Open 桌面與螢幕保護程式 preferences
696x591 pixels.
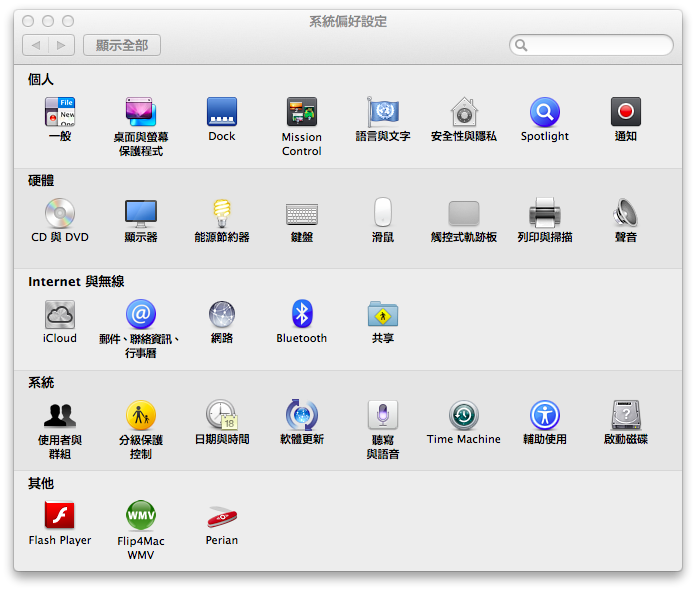point(141,112)
